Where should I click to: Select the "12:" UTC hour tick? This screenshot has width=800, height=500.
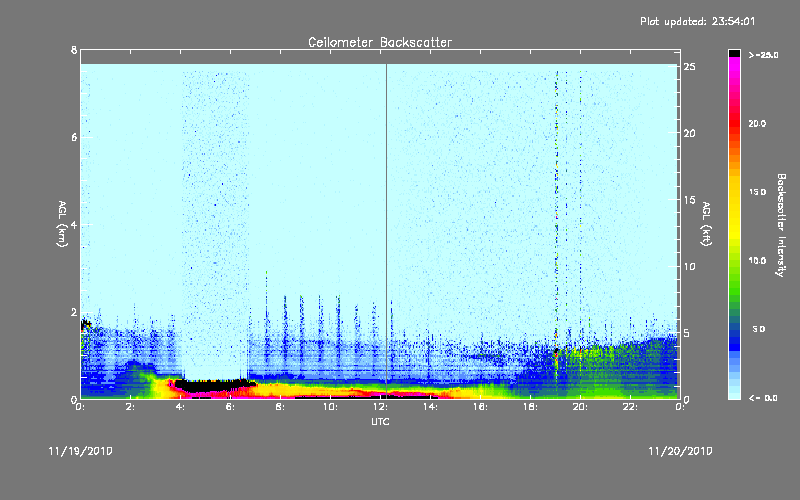point(380,407)
